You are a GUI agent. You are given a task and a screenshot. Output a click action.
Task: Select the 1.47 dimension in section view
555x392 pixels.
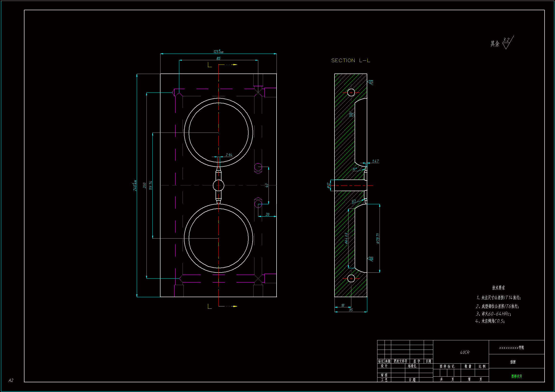(x=375, y=161)
